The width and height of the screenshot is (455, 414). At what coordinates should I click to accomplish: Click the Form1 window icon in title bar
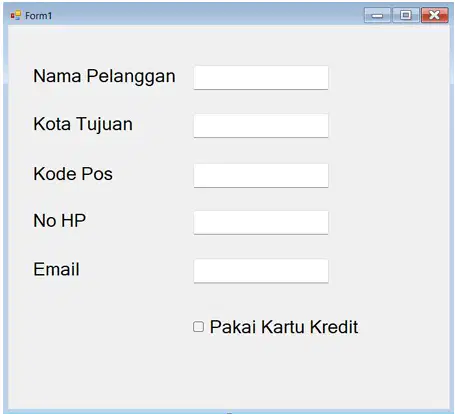pos(16,15)
